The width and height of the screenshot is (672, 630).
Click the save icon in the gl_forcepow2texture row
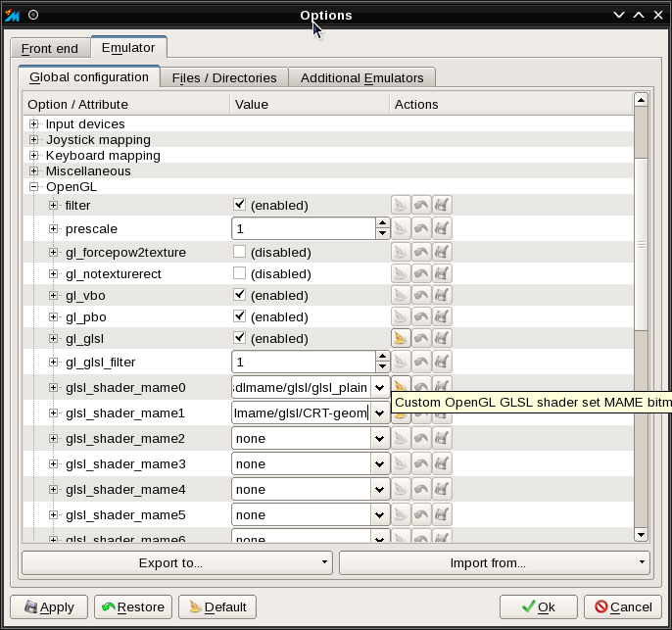coord(442,252)
